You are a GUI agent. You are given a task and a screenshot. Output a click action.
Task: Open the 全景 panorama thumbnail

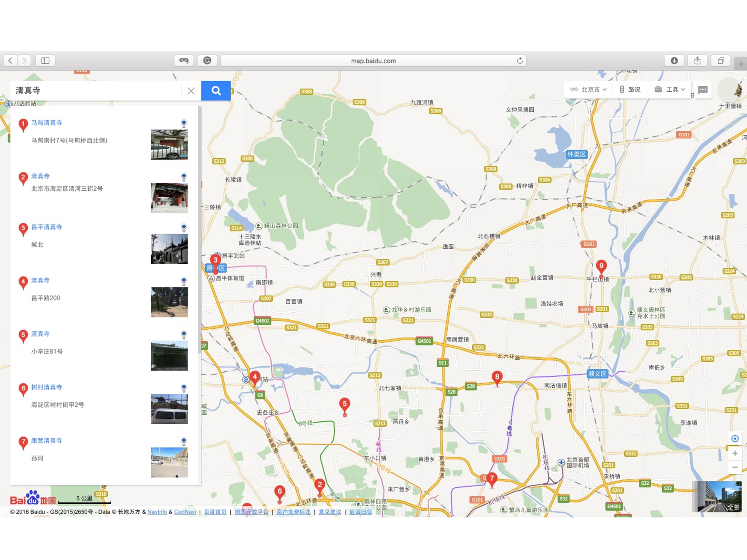click(717, 496)
